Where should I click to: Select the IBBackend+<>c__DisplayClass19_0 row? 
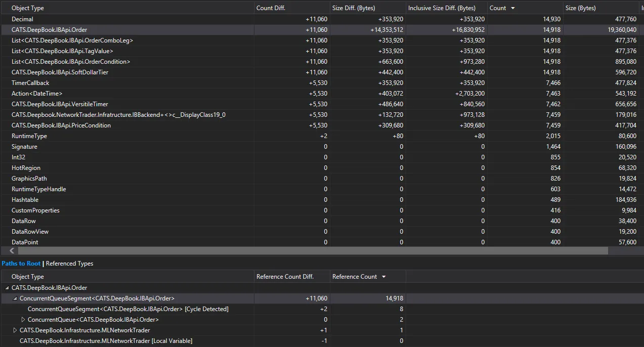(322, 115)
